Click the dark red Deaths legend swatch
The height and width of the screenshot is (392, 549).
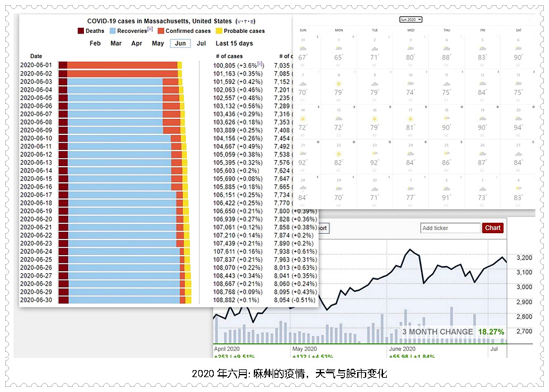click(81, 31)
